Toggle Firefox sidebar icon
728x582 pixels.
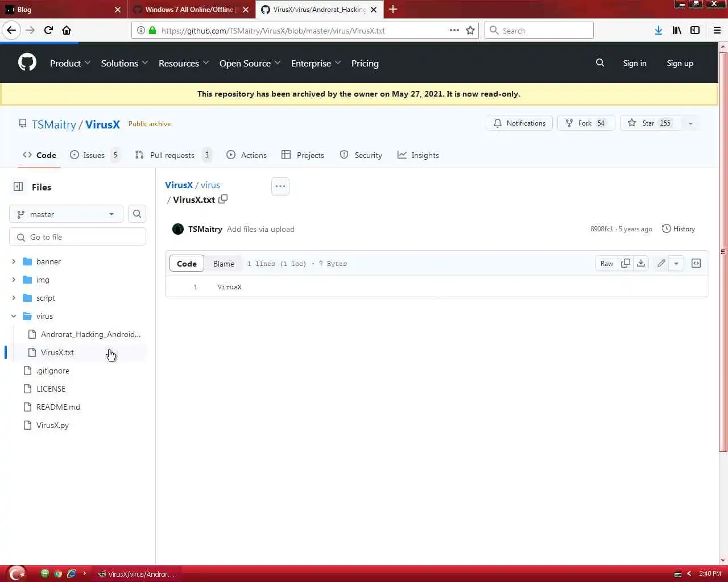pyautogui.click(x=695, y=30)
